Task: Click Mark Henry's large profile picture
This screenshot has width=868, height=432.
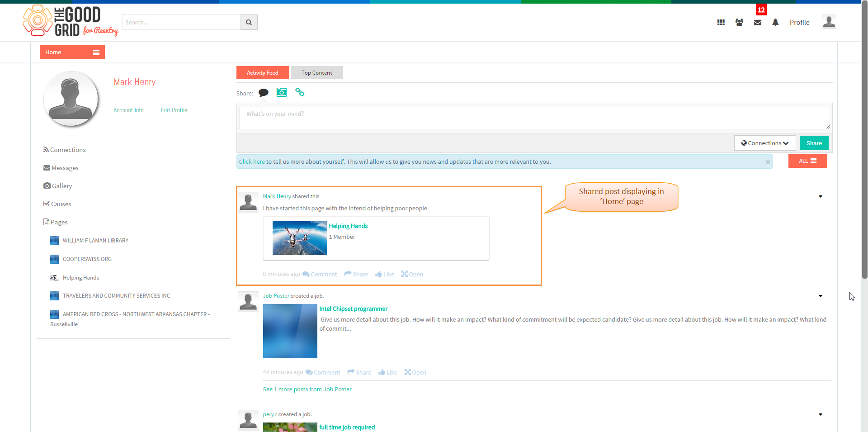Action: (x=71, y=99)
